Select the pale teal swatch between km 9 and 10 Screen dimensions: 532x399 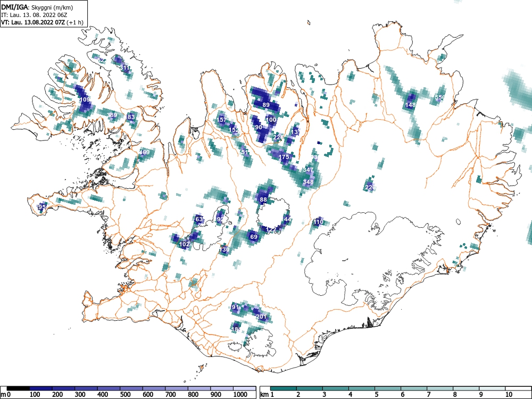[x=492, y=388]
